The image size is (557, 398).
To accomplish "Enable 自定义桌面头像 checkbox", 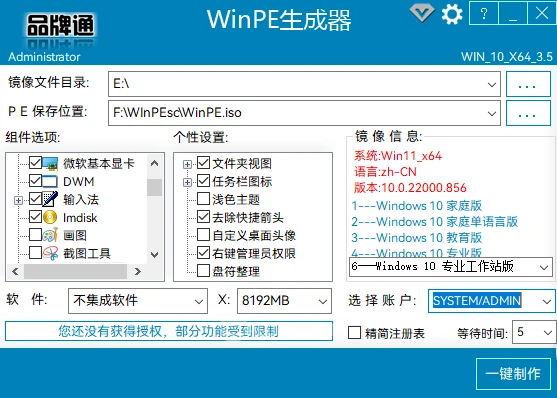I will (203, 235).
